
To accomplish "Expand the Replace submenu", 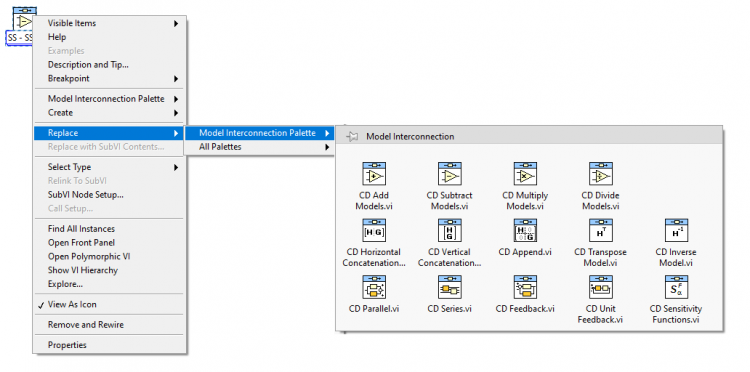I will pyautogui.click(x=110, y=133).
